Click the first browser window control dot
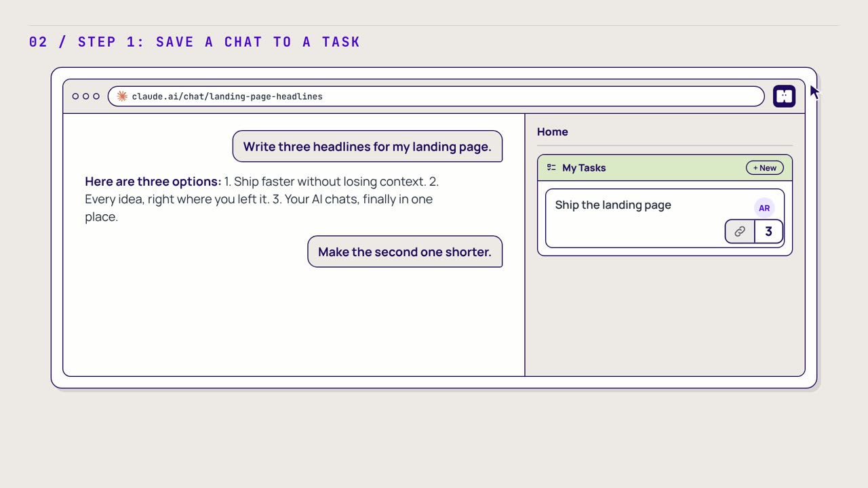The height and width of the screenshot is (488, 868). point(76,96)
